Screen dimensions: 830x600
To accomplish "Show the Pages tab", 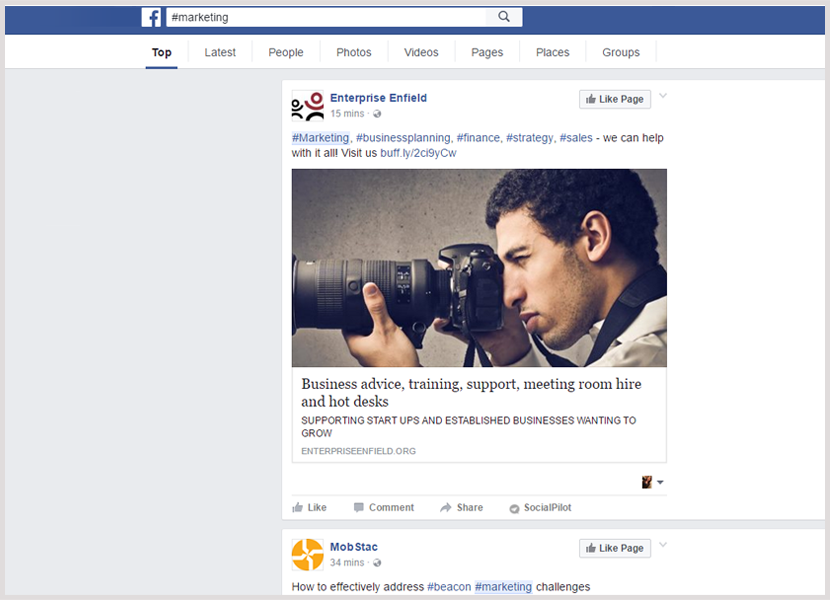I will point(487,52).
